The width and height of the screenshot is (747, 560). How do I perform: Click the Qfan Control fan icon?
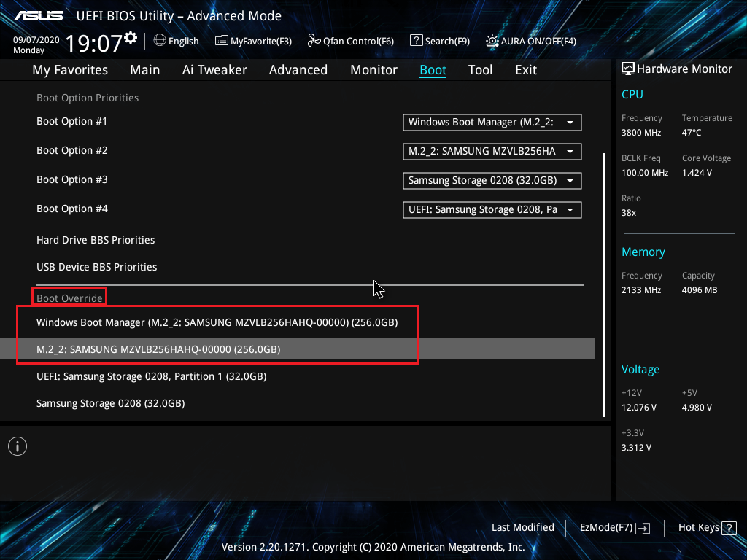tap(314, 41)
